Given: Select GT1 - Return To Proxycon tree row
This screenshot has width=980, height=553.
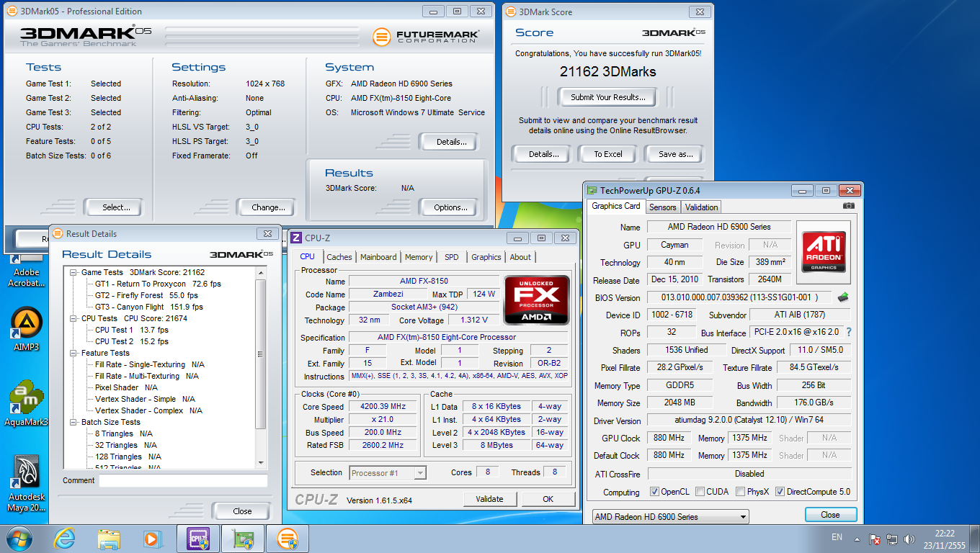Looking at the screenshot, I should (158, 284).
